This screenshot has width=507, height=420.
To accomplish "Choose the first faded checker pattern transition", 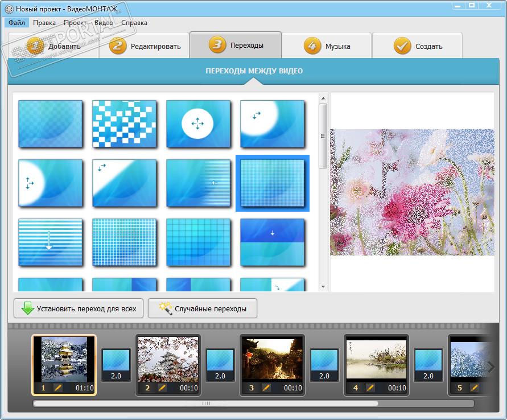I will (51, 124).
